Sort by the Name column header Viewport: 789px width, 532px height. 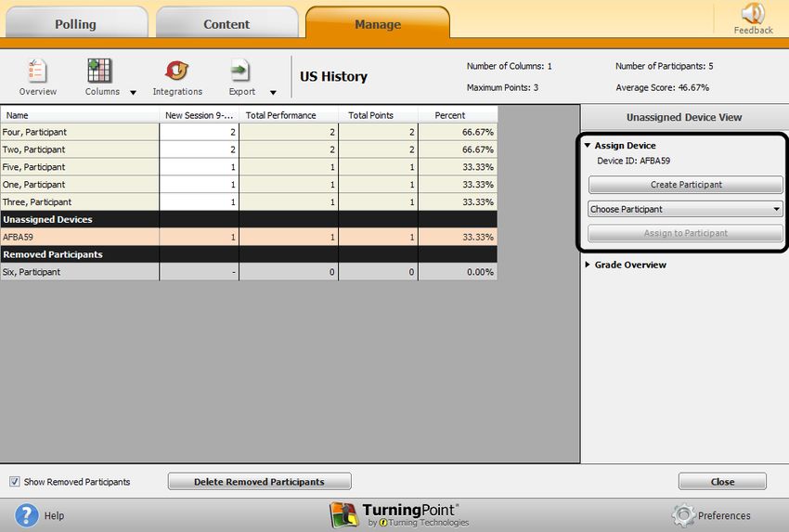coord(80,115)
